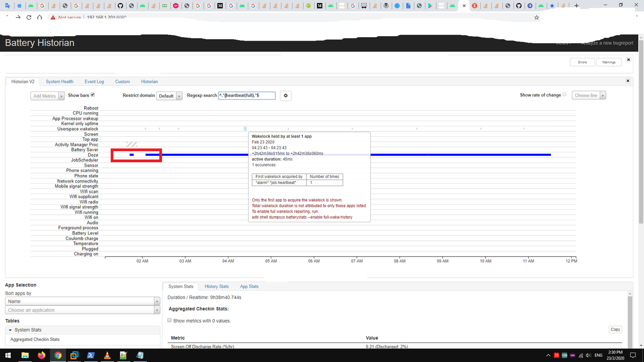The image size is (644, 362).
Task: Click the Battery Level metric label
Action: (x=85, y=233)
